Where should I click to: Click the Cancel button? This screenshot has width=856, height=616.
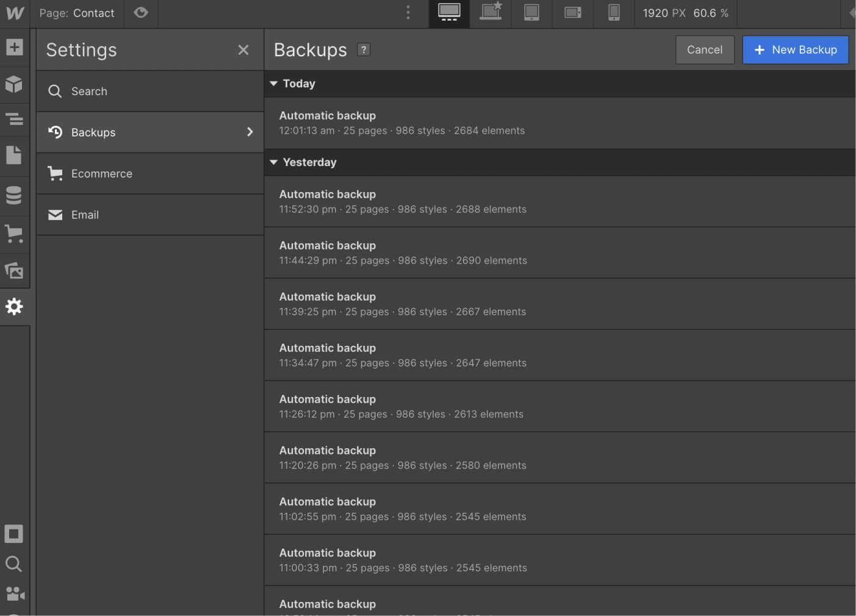[x=705, y=49]
